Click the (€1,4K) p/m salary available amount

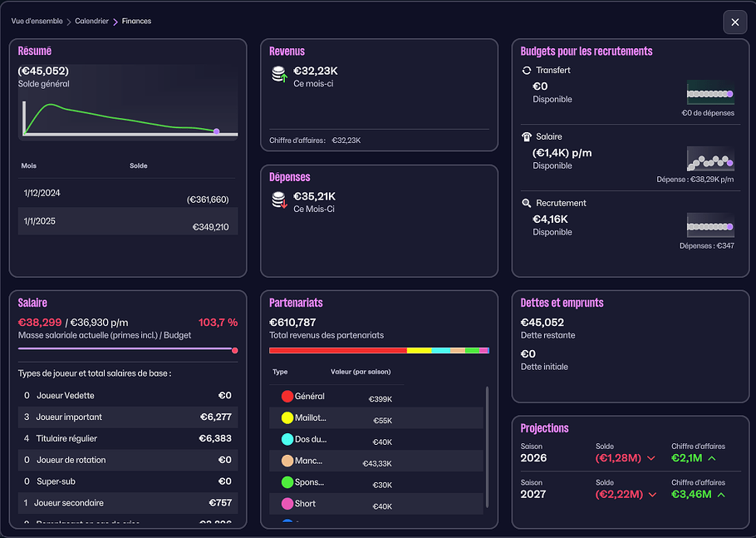coord(562,153)
